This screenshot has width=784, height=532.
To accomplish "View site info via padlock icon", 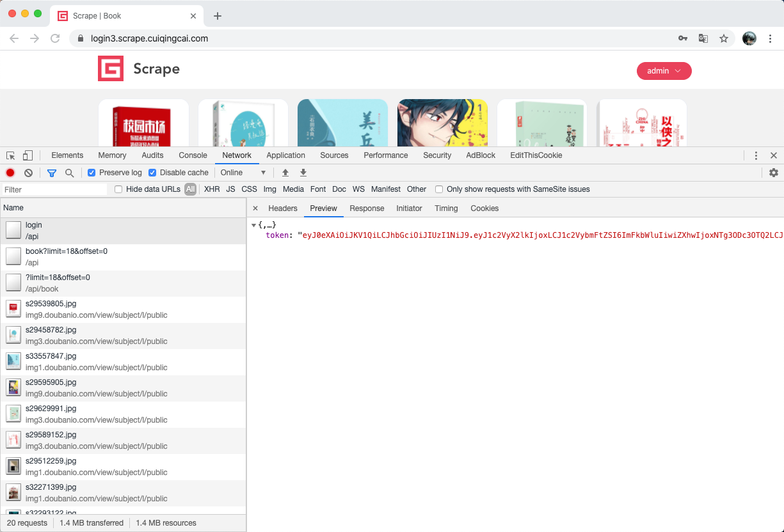I will pyautogui.click(x=81, y=38).
